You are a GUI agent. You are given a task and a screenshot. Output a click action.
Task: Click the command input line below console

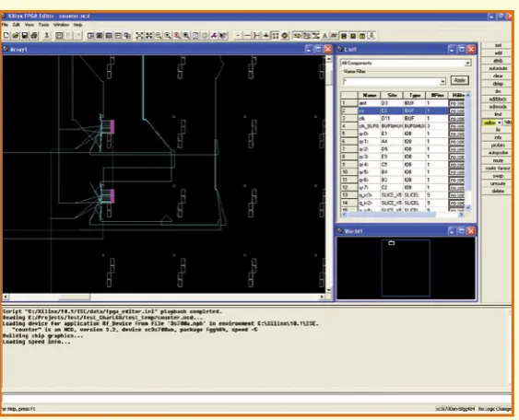point(256,399)
